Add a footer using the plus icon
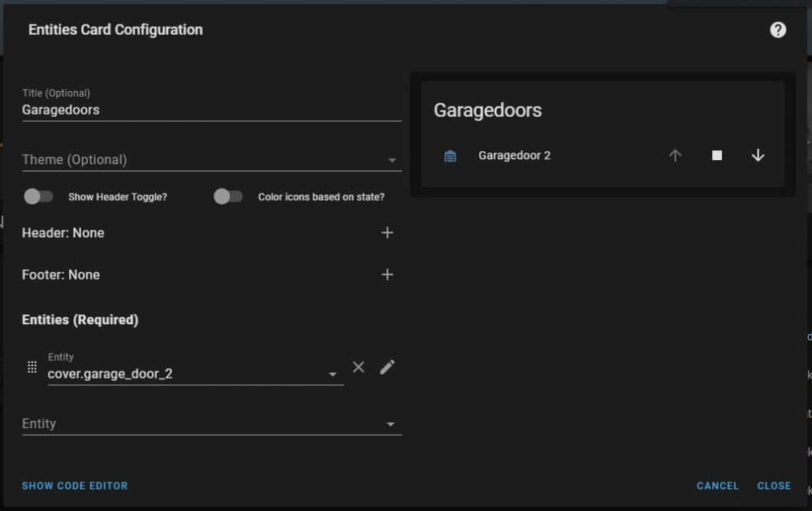This screenshot has height=511, width=812. [x=387, y=275]
